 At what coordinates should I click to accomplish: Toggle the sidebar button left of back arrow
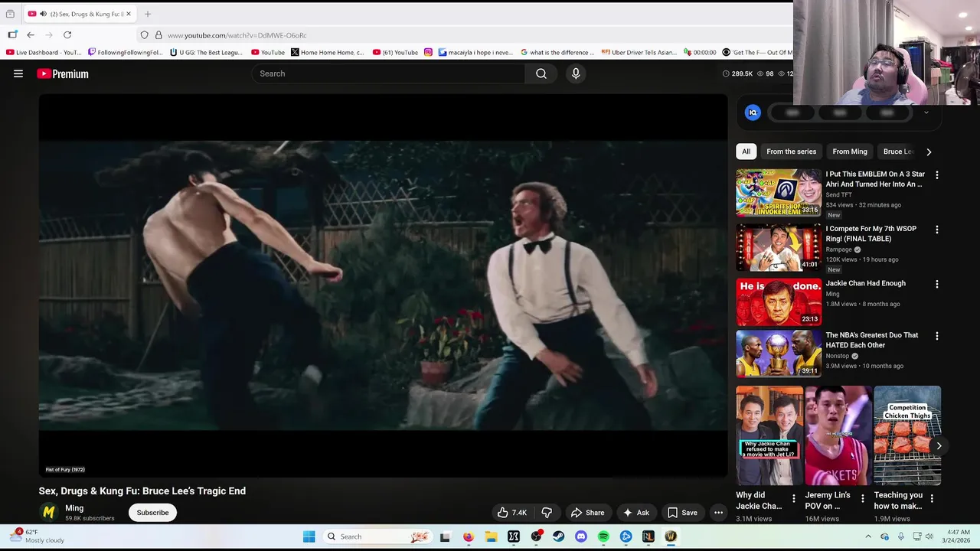click(x=12, y=35)
